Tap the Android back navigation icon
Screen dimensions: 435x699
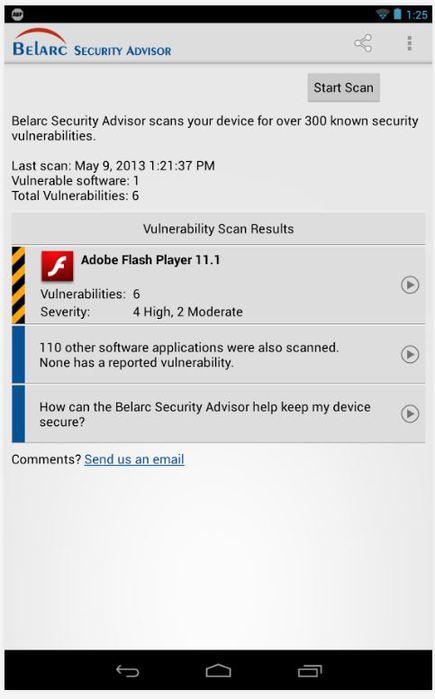pos(127,671)
